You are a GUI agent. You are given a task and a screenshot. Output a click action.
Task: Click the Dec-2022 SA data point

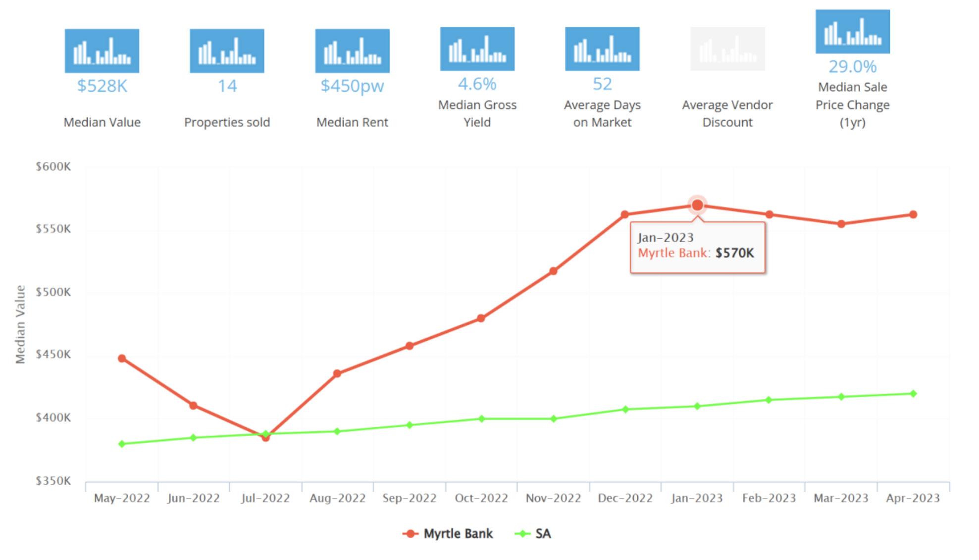(625, 409)
